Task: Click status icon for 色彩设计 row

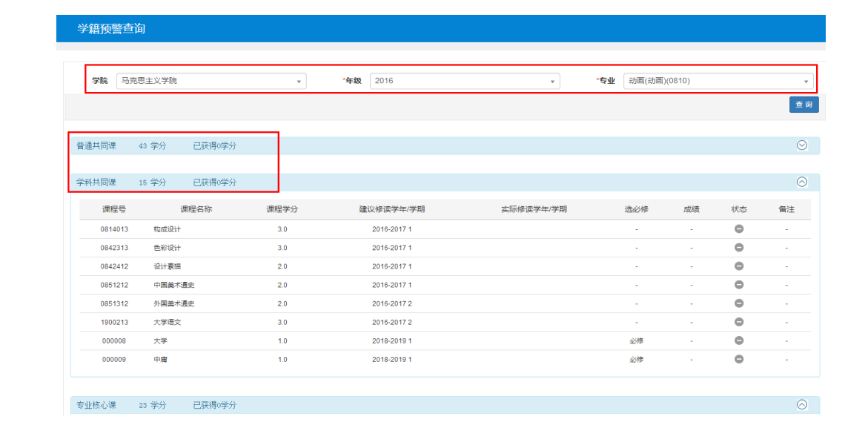Action: 738,248
